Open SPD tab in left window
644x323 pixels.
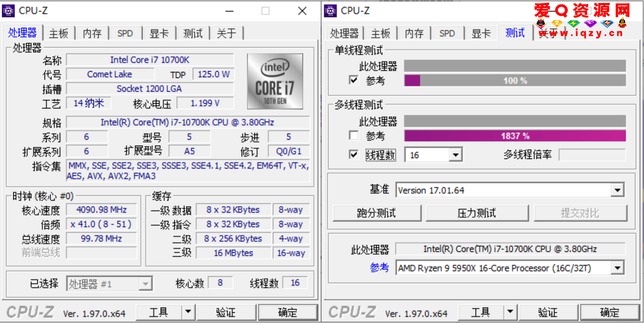coord(125,33)
